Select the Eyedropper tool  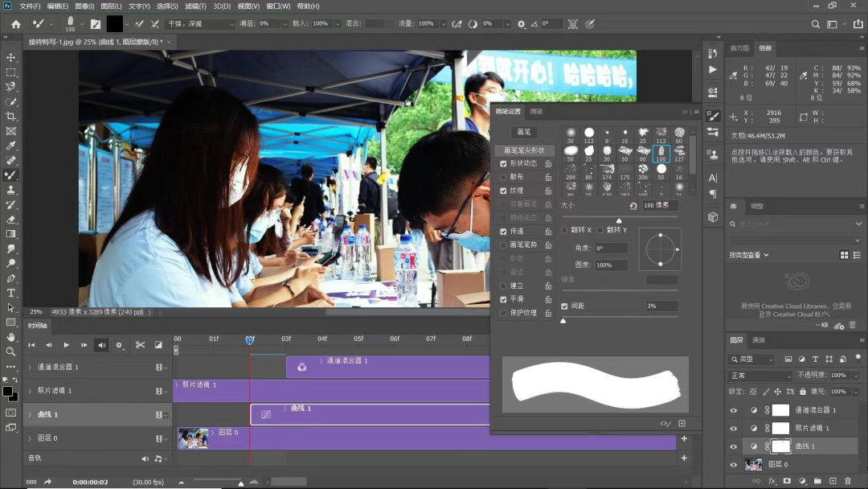(x=11, y=146)
